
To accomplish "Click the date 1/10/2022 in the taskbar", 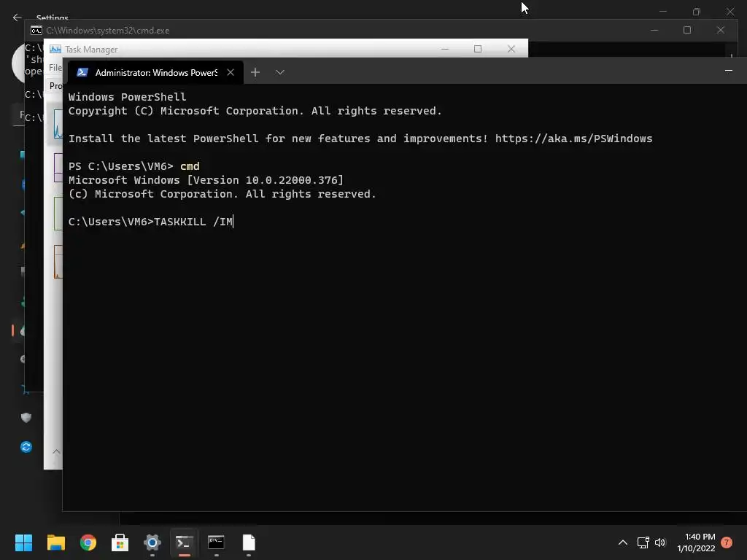I will [x=696, y=548].
